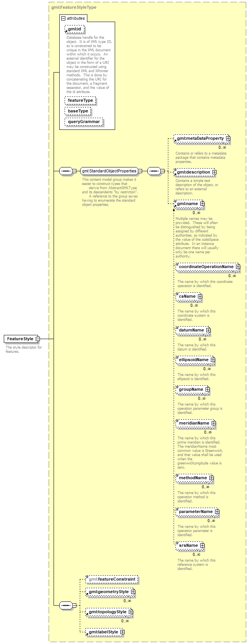Click 'Multiple names may be provided' description

pyautogui.click(x=197, y=237)
